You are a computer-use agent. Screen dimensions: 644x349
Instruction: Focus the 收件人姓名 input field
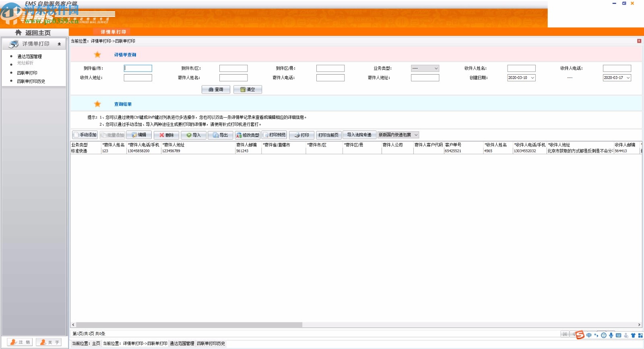click(521, 69)
